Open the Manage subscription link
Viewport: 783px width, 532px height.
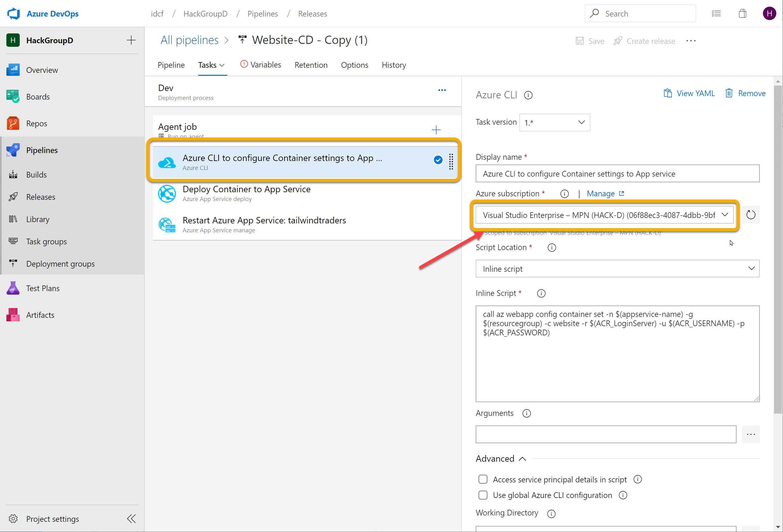pyautogui.click(x=605, y=194)
